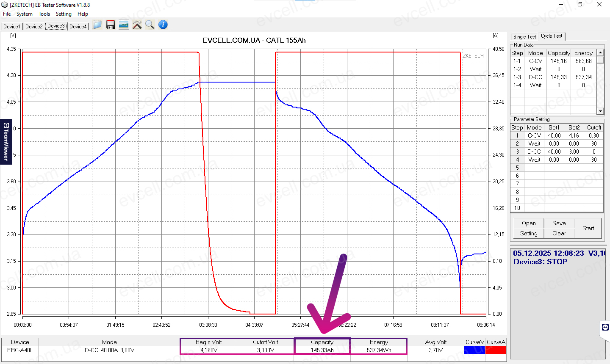Show software info with blue info icon
This screenshot has height=364, width=610.
pos(163,25)
